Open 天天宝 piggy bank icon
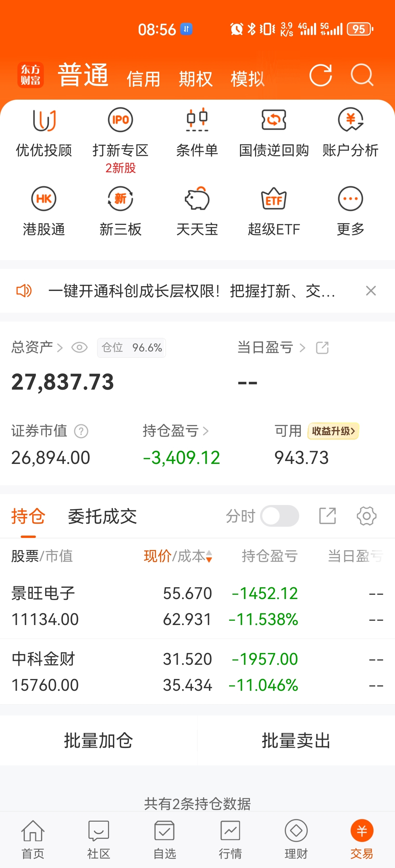395x868 pixels. 197,199
